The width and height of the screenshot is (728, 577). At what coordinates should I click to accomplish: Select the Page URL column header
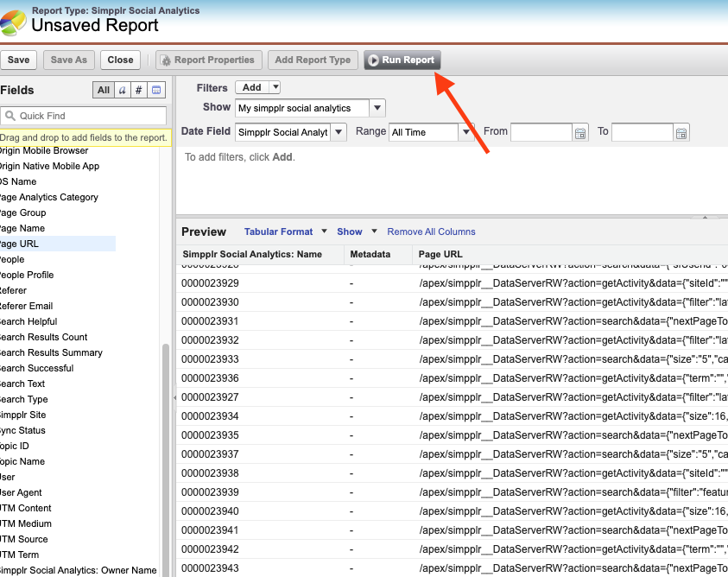(x=440, y=254)
